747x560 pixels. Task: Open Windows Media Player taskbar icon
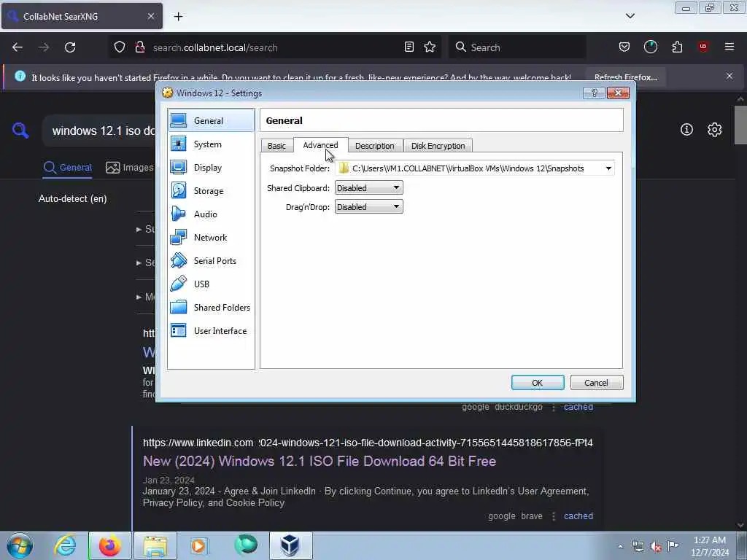coord(198,545)
